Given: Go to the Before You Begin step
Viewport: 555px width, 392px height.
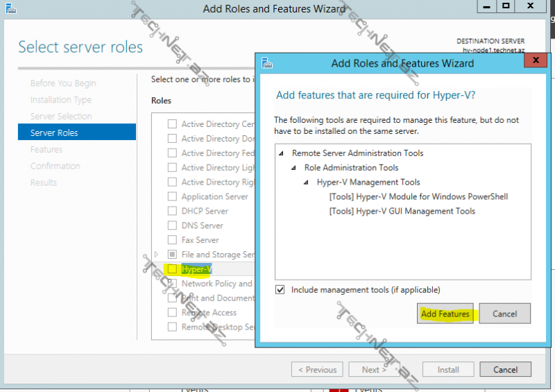Looking at the screenshot, I should tap(63, 83).
